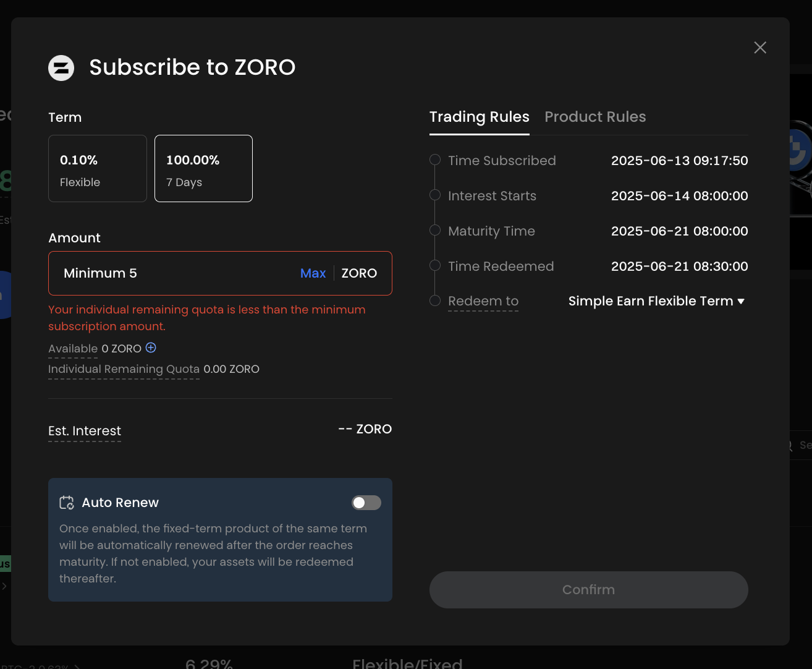This screenshot has height=669, width=812.
Task: Click the ZORO coin logo icon
Action: [61, 68]
